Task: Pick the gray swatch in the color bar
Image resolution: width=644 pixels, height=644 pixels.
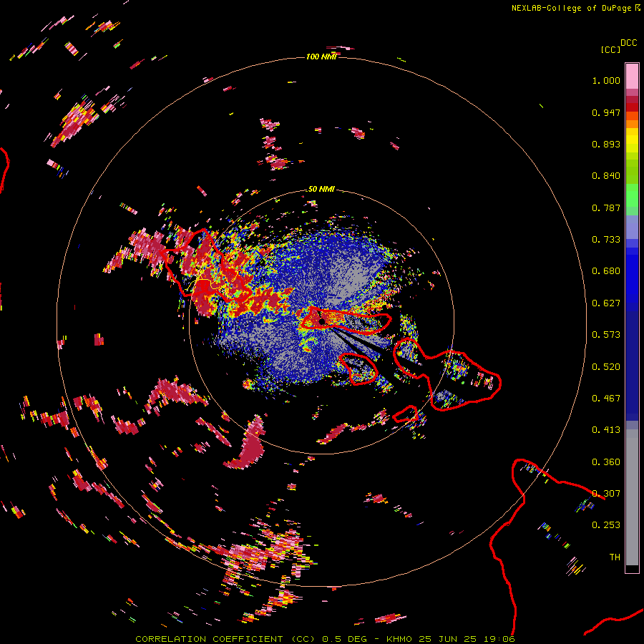Action: click(x=632, y=497)
